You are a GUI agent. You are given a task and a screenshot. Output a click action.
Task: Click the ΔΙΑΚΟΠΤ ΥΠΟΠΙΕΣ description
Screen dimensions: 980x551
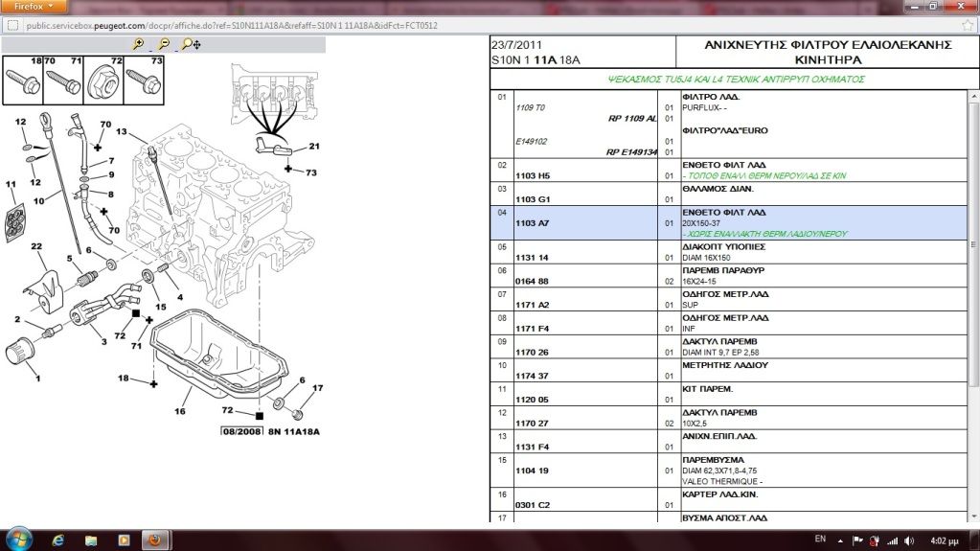point(724,247)
